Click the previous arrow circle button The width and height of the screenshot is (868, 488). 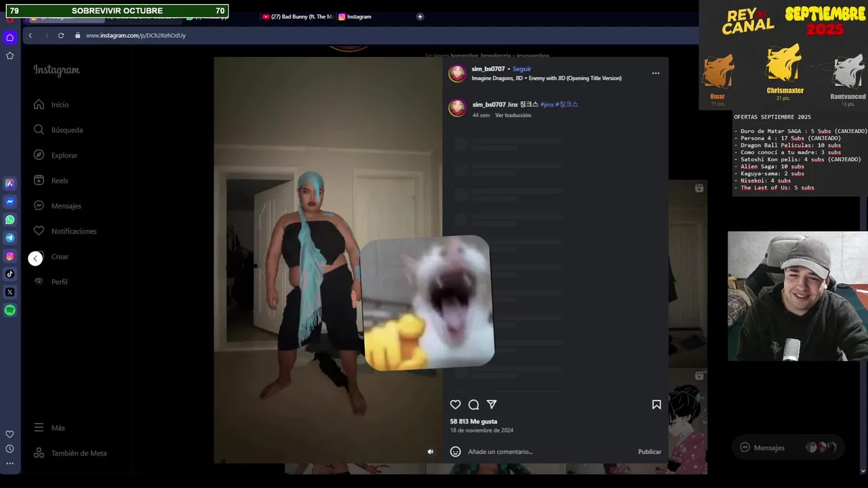pyautogui.click(x=35, y=258)
